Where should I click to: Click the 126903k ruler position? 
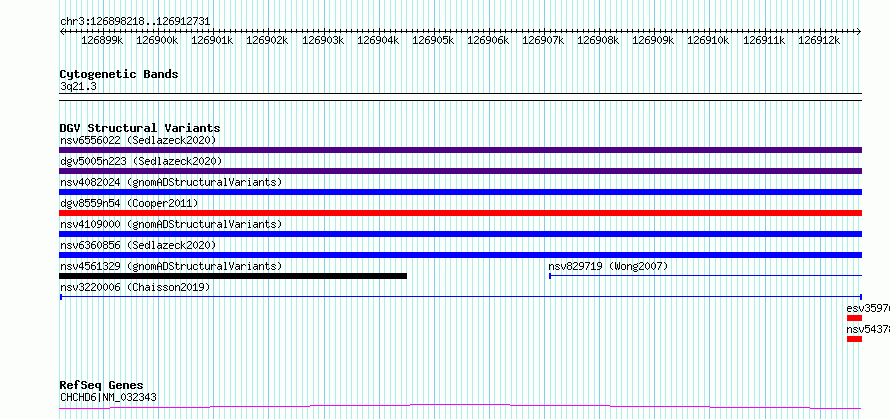tap(323, 41)
